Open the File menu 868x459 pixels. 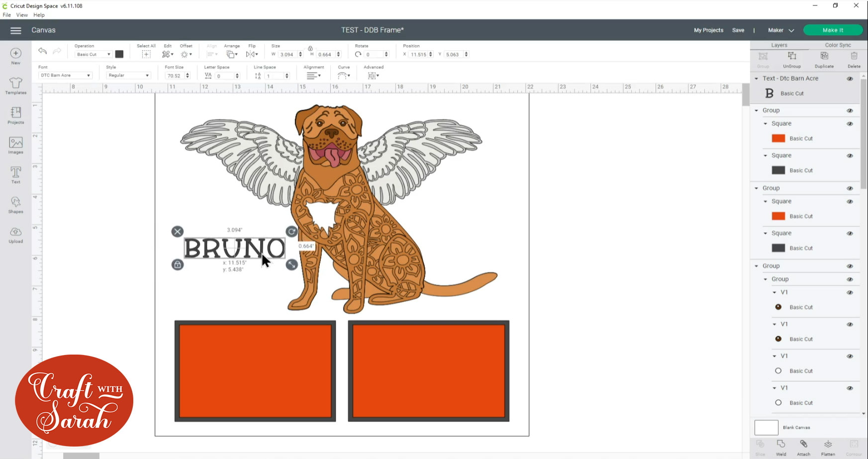(7, 15)
